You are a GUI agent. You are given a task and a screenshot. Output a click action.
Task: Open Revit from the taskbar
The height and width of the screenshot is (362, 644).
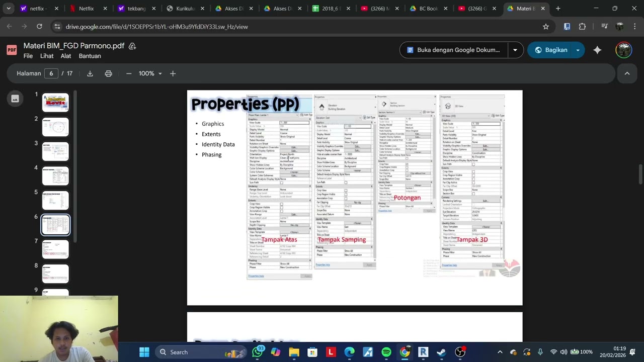423,352
